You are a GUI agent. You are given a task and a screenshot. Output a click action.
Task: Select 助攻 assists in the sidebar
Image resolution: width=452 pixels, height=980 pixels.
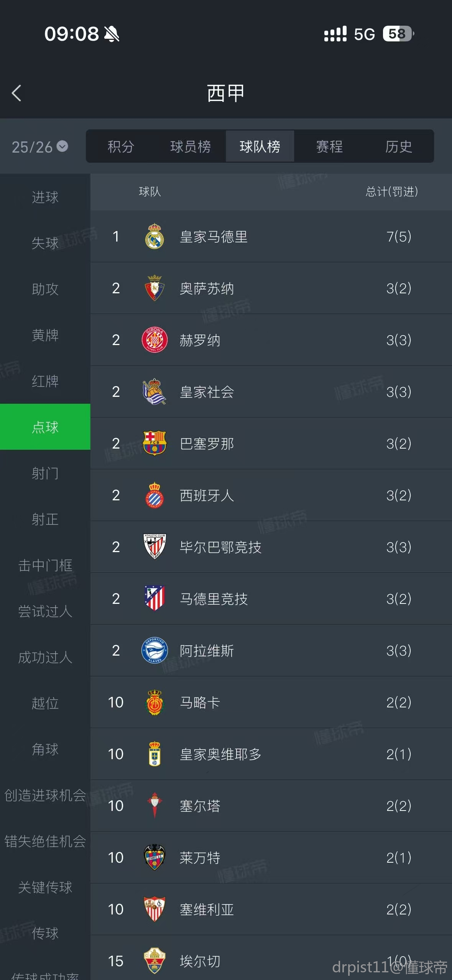(x=45, y=289)
